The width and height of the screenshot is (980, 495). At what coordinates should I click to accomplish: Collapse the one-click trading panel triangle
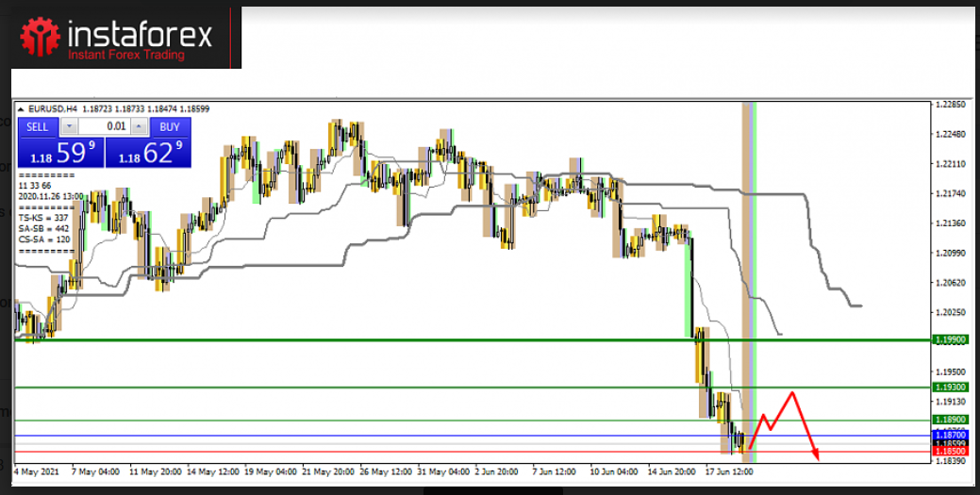22,109
